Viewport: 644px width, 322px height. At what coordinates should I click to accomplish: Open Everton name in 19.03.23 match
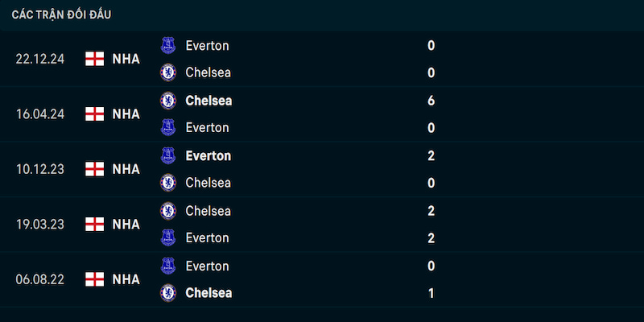coord(207,237)
